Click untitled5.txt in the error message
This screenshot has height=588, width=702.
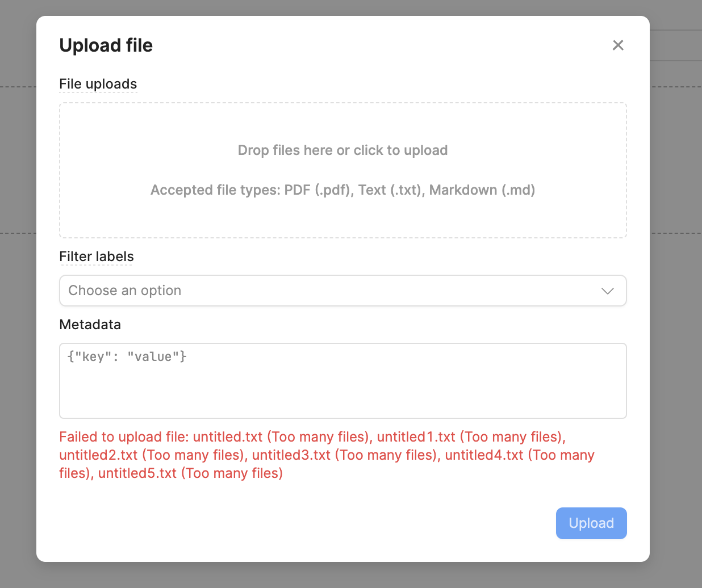point(137,473)
